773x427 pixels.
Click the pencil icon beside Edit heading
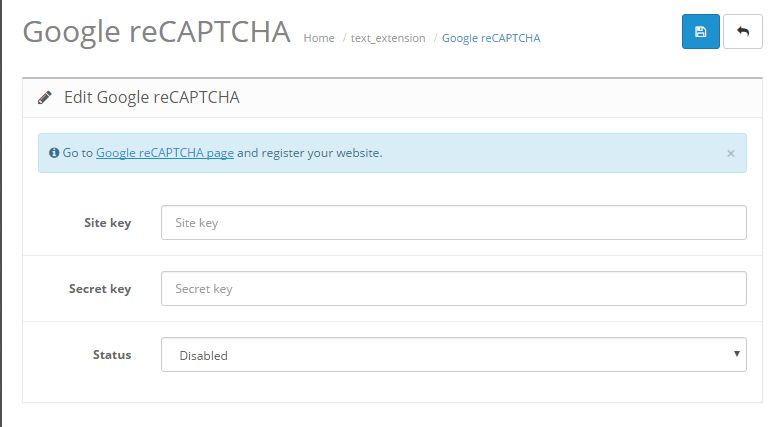click(45, 98)
